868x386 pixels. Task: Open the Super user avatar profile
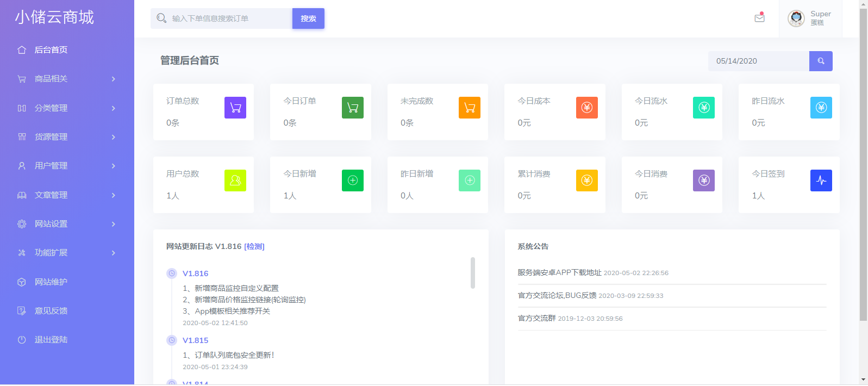click(796, 18)
